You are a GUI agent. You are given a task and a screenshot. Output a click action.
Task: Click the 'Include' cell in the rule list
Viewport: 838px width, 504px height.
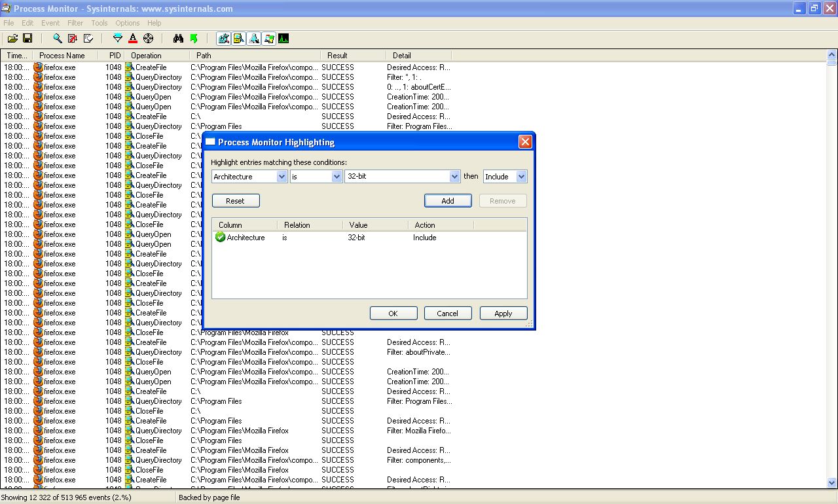(424, 238)
